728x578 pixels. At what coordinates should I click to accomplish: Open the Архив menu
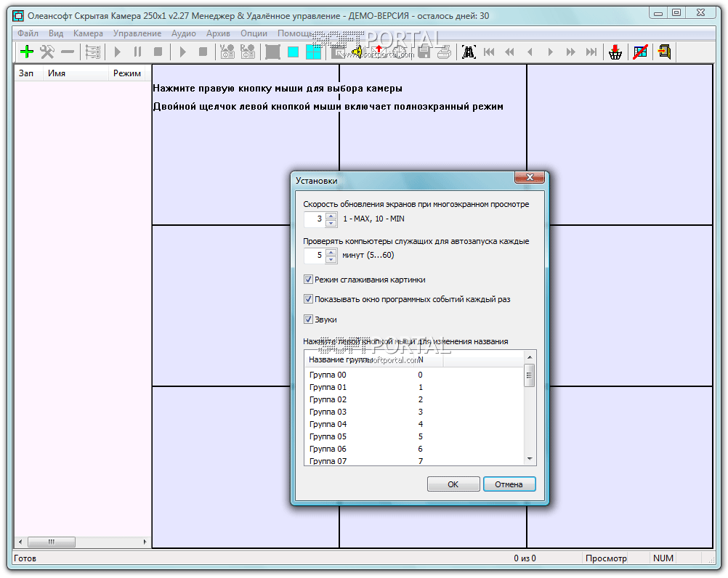click(x=218, y=33)
